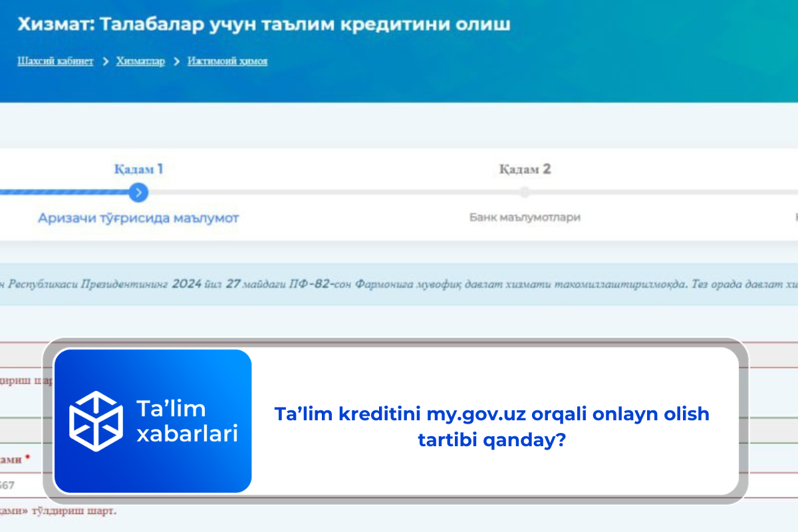798x532 pixels.
Task: Click the blue step progress bar
Action: (x=66, y=193)
